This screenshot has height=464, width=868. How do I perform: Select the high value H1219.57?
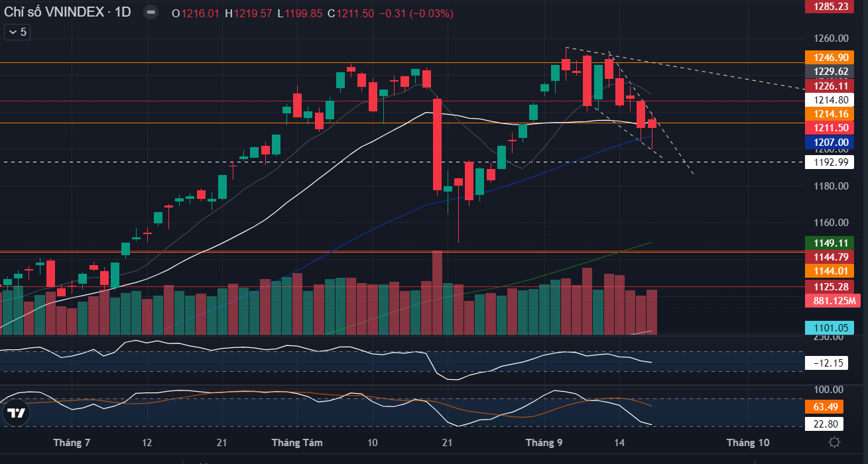249,13
